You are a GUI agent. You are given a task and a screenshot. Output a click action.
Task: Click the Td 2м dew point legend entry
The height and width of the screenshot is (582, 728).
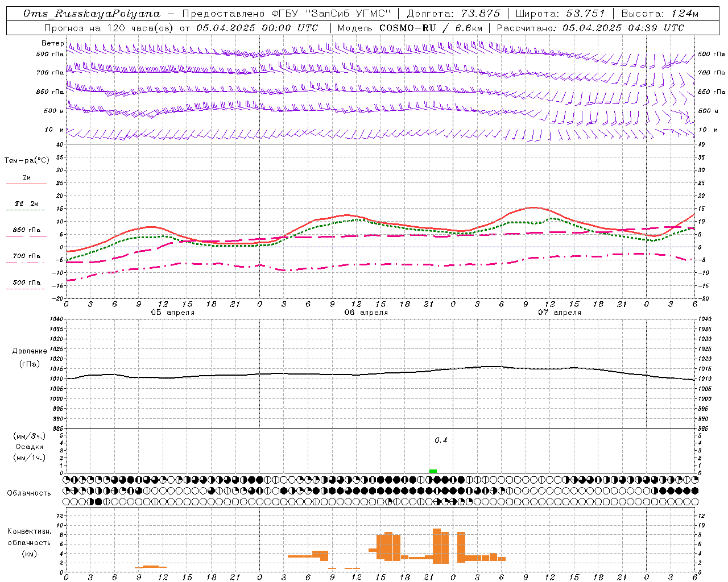[x=27, y=203]
